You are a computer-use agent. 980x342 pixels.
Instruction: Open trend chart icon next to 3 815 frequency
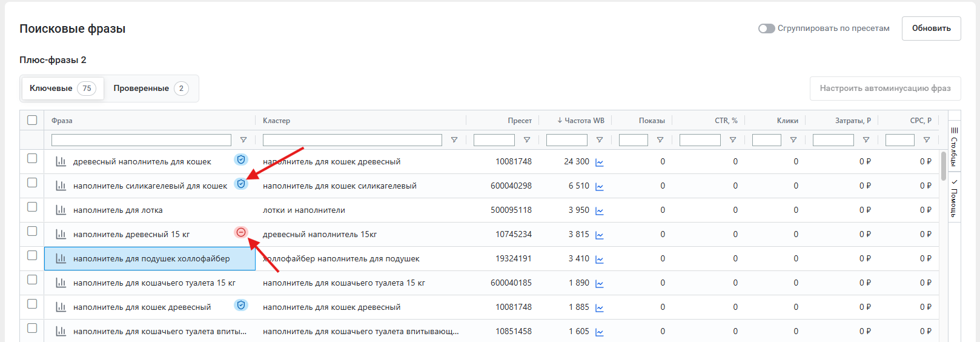599,235
